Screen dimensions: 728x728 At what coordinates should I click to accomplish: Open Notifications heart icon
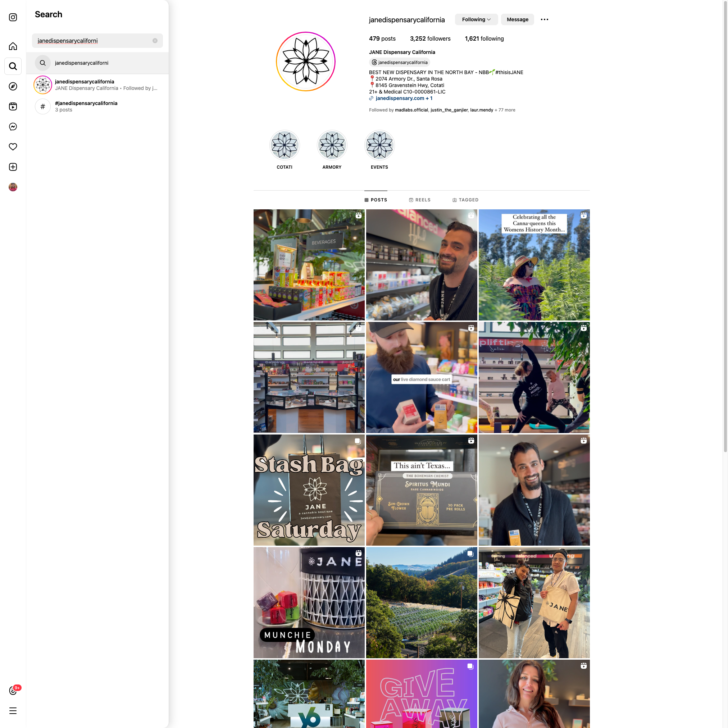(x=13, y=147)
